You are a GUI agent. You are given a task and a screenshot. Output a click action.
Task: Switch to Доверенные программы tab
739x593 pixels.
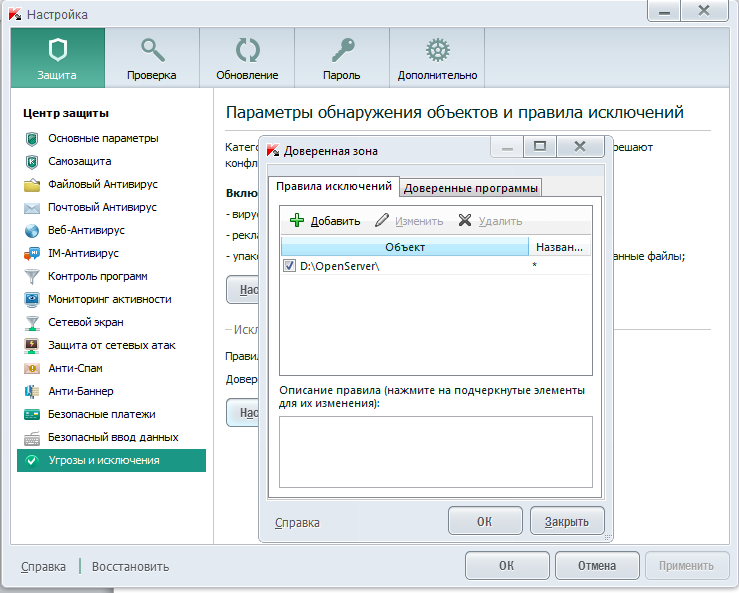[470, 188]
